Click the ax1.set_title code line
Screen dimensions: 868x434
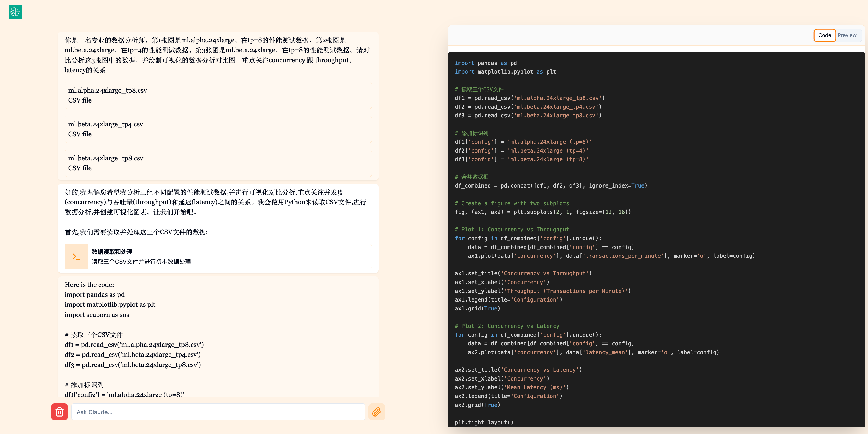(523, 273)
